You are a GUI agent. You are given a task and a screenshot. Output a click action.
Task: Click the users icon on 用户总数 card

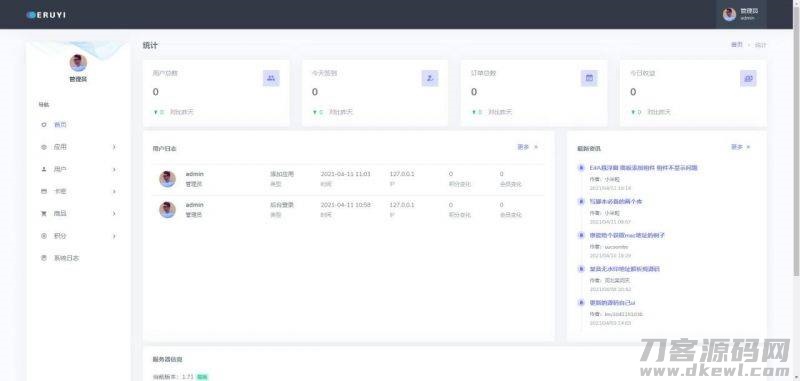[271, 78]
